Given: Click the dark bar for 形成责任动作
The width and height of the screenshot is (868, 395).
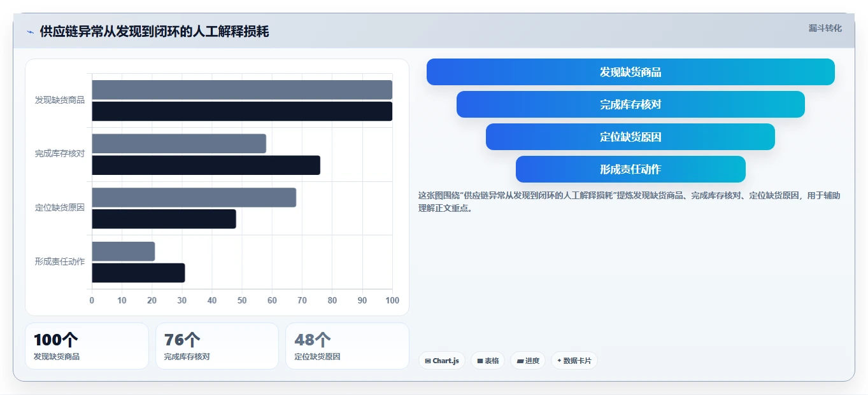Looking at the screenshot, I should point(138,273).
